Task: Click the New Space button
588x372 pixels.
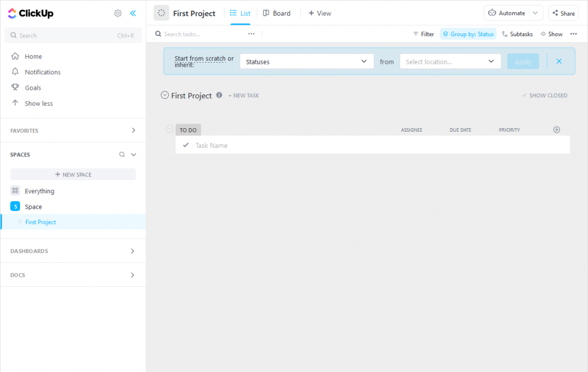Action: (73, 175)
